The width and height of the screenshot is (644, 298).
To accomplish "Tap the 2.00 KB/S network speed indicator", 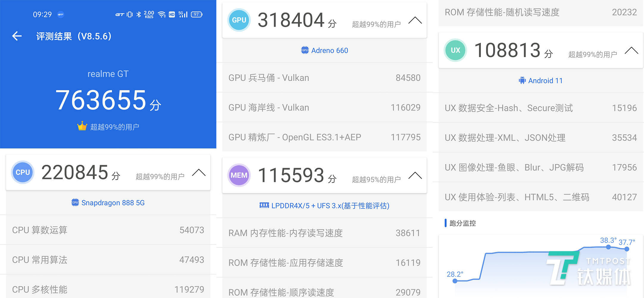I will tap(149, 14).
